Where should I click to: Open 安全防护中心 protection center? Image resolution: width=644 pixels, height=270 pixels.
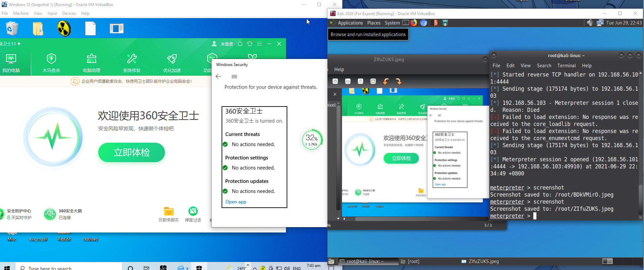pos(17,214)
